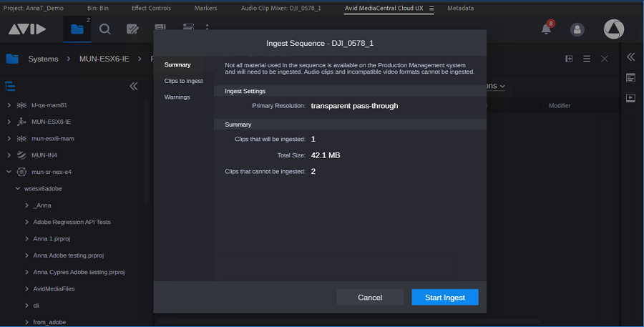
Task: Select Anna Cypres Adobe testing.prproj row
Action: pos(79,272)
